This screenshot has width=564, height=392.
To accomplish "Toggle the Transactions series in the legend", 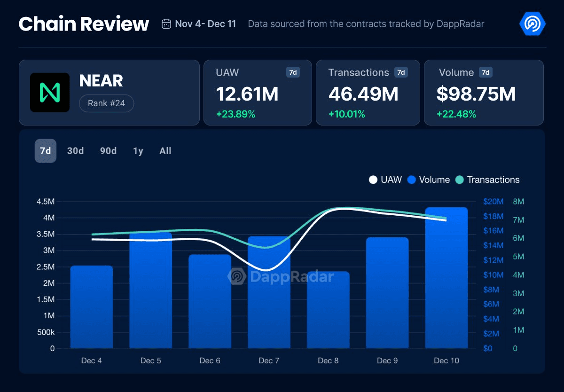I will point(487,180).
